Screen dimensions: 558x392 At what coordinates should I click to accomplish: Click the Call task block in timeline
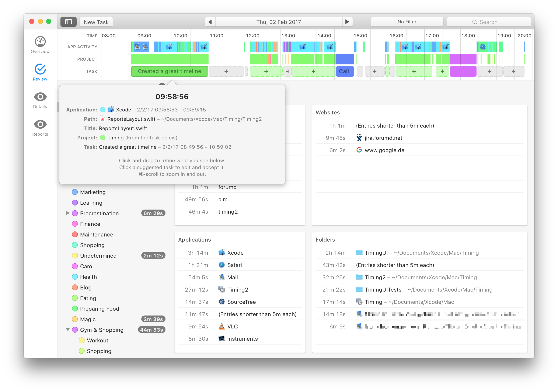tap(344, 71)
